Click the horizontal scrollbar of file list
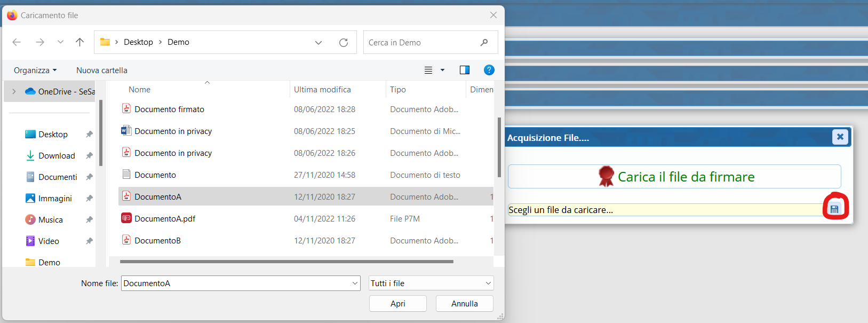 (x=286, y=262)
